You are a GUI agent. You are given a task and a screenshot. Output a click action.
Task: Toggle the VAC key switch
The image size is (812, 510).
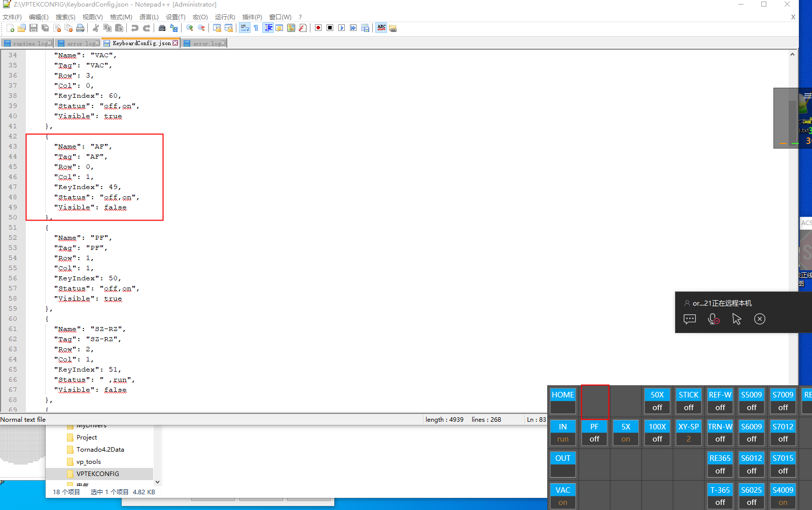[563, 496]
